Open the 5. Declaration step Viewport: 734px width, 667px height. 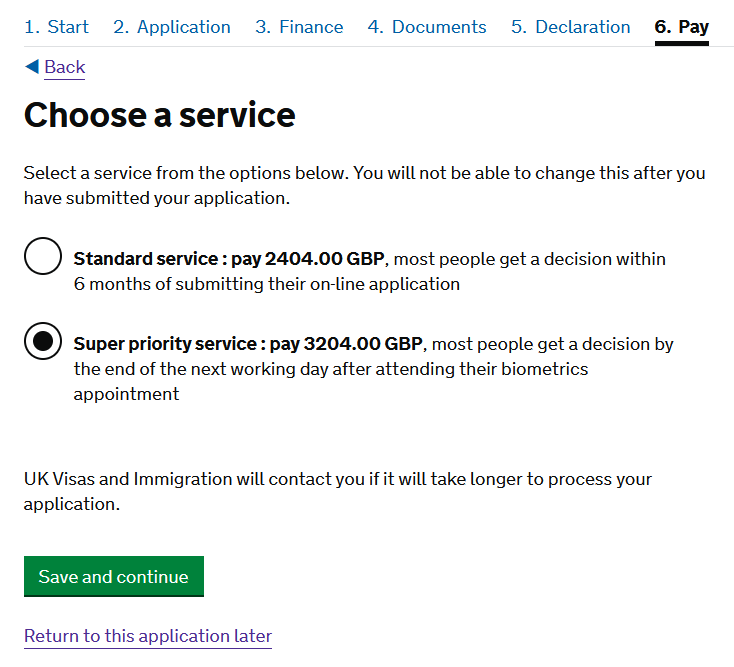(x=571, y=27)
